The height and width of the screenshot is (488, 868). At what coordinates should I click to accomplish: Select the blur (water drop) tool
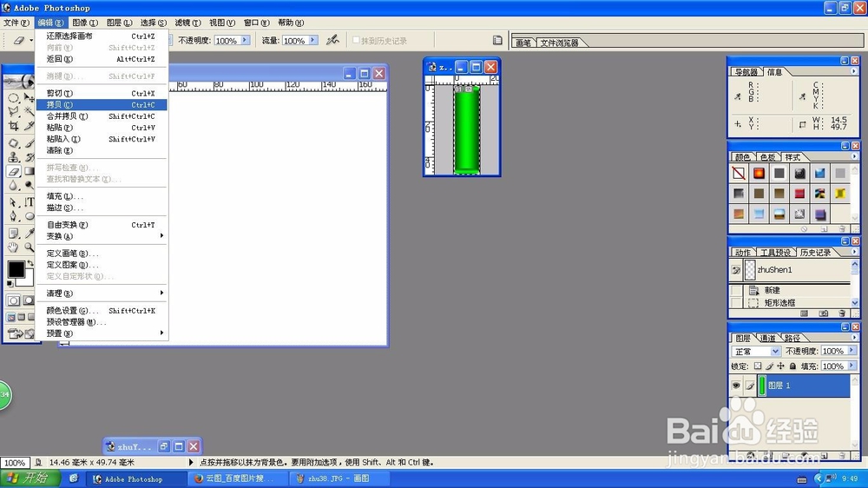(13, 186)
